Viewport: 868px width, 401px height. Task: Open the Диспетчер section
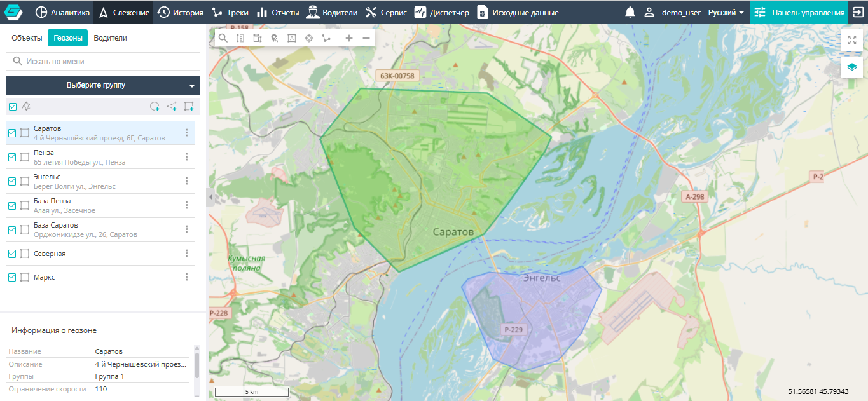(442, 12)
